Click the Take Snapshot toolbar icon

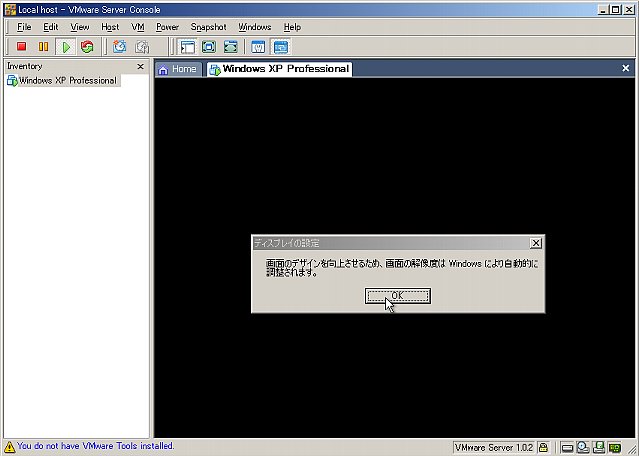click(119, 46)
